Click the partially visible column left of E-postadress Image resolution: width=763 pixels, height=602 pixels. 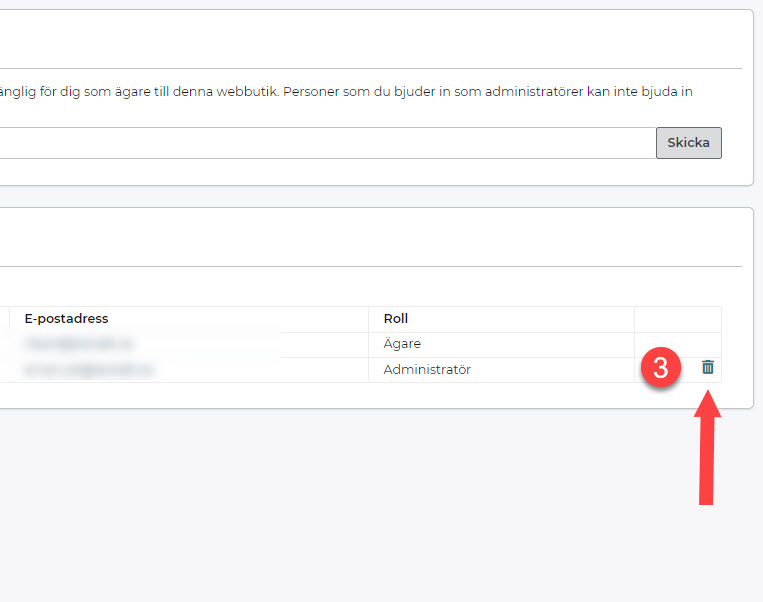pos(4,319)
